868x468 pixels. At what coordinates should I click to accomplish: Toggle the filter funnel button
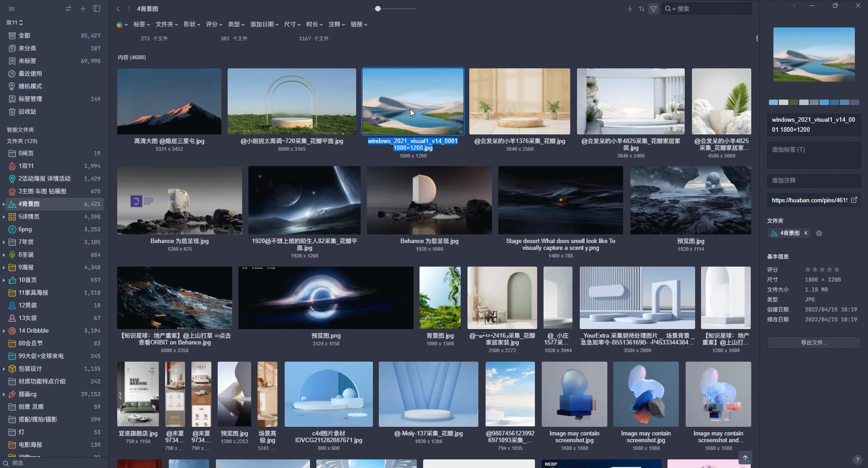(653, 9)
